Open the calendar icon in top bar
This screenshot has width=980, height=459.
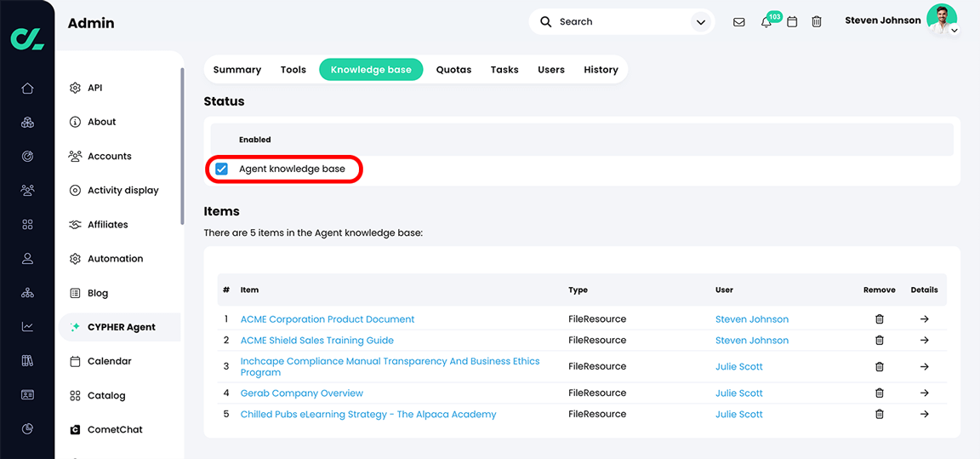(792, 22)
